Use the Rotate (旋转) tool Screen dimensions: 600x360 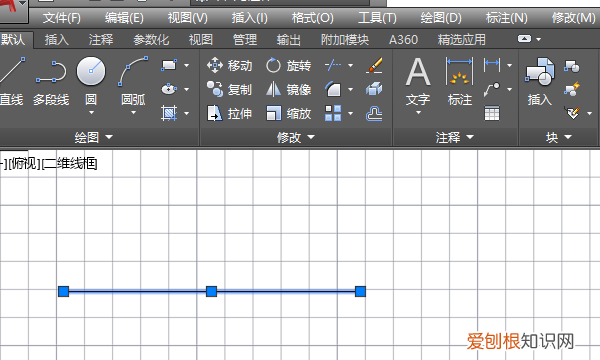coord(289,66)
